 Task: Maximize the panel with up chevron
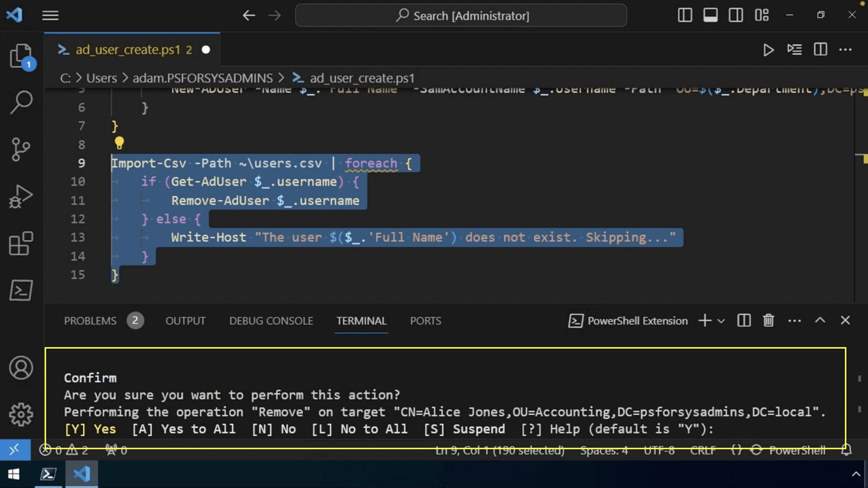[820, 321]
